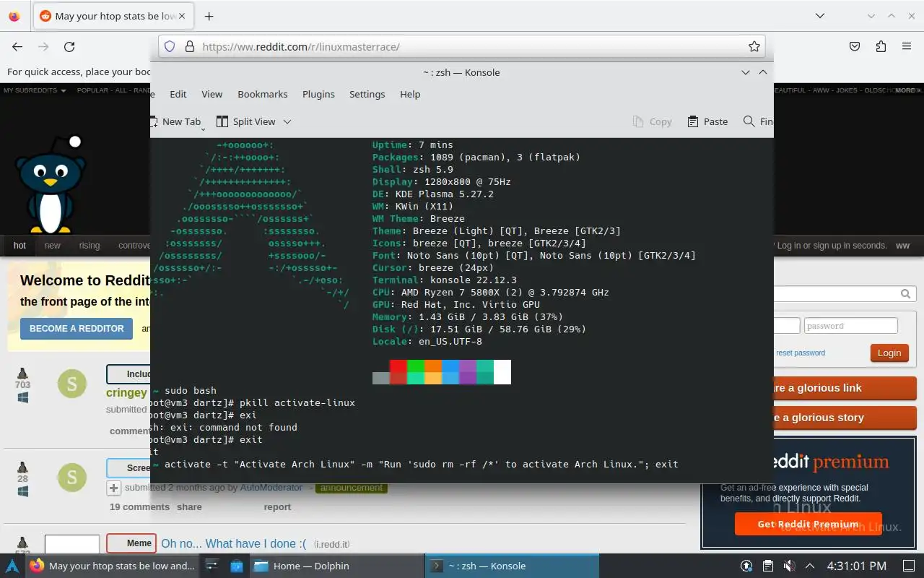This screenshot has height=578, width=924.
Task: Click the Reddit search magnifier icon
Action: tap(905, 293)
